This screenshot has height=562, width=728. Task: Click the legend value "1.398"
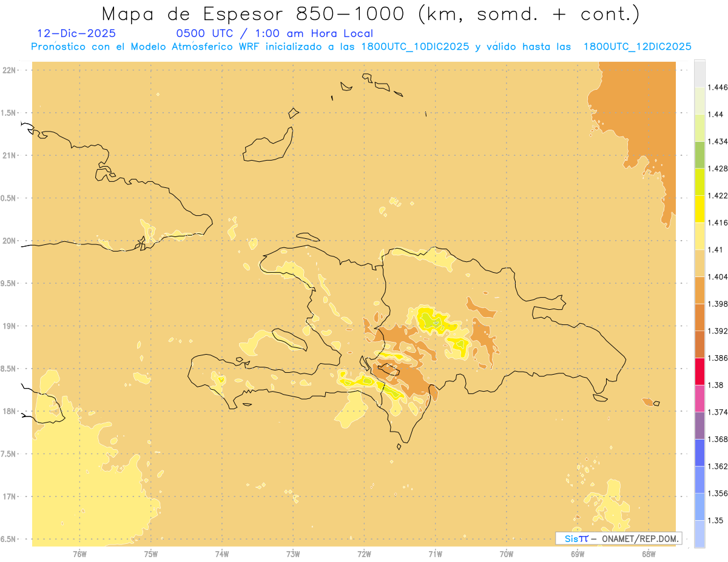pyautogui.click(x=718, y=304)
